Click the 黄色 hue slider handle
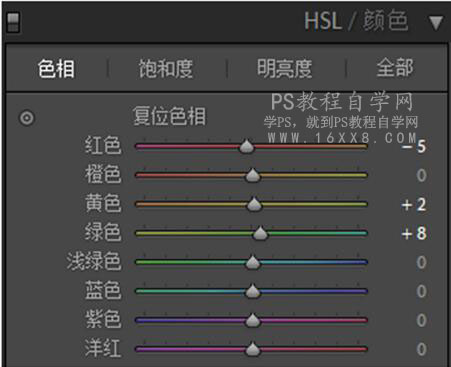 [254, 204]
